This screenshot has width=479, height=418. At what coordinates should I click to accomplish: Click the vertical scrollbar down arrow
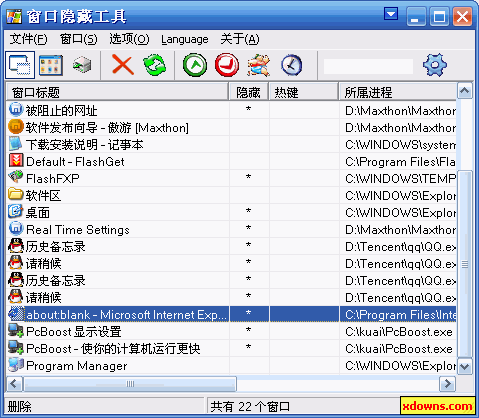pos(465,367)
